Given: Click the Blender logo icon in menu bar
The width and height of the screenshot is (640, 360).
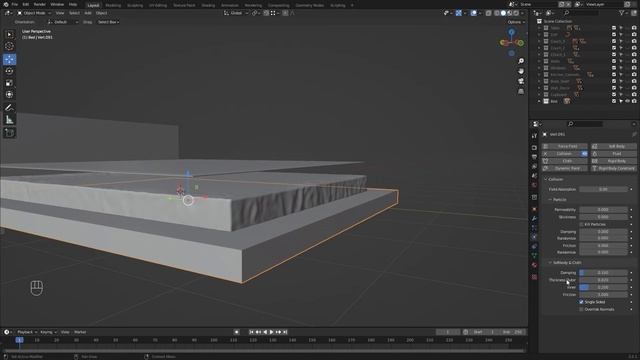Looking at the screenshot, I should click(6, 4).
